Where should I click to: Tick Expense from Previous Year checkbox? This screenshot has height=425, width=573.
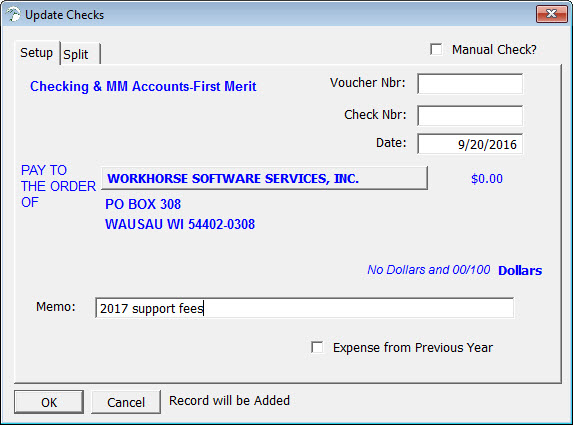[317, 347]
